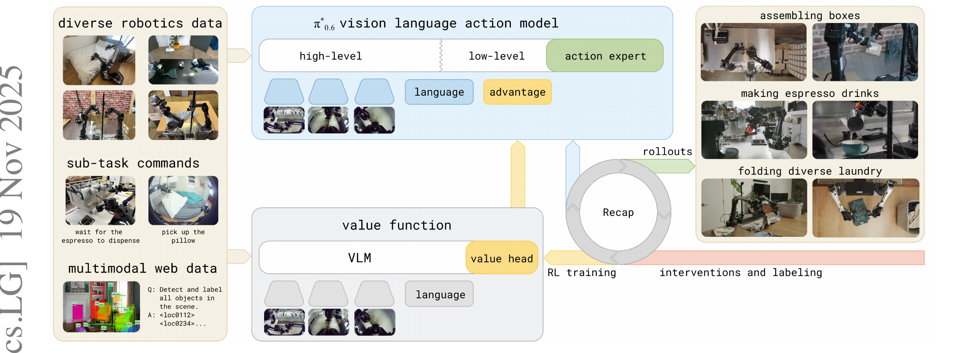This screenshot has width=980, height=353.
Task: Click the blue 'language' input block
Action: [x=439, y=92]
